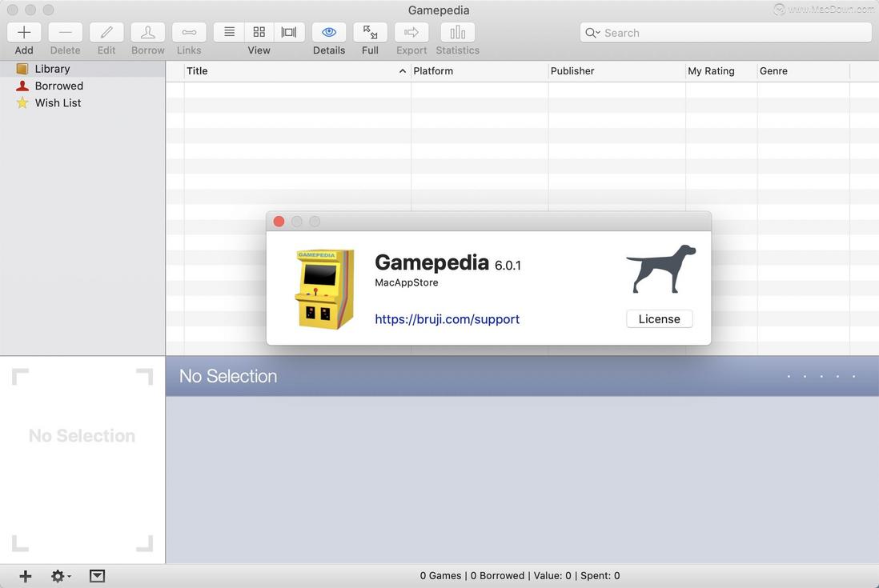Switch to list view mode
Screen dimensions: 879x588
click(229, 33)
